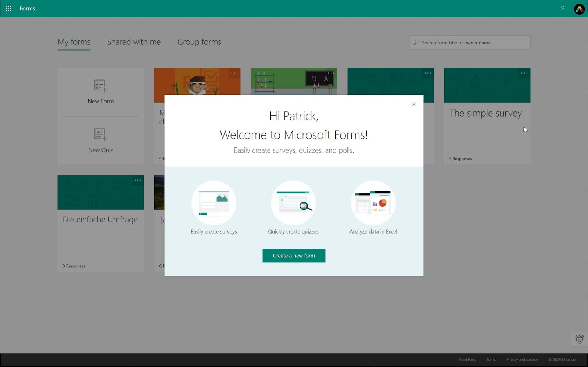This screenshot has height=367, width=588.
Task: Click the Easily create surveys illustration
Action: (x=214, y=203)
